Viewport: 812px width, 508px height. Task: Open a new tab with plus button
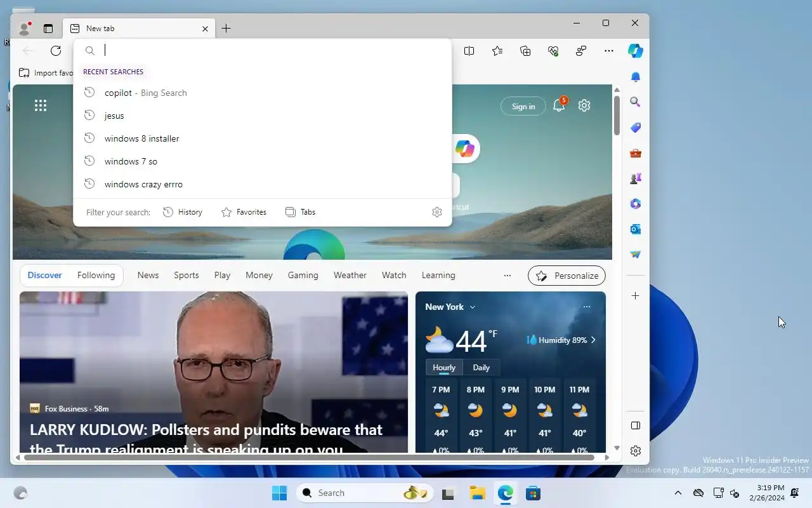click(226, 29)
